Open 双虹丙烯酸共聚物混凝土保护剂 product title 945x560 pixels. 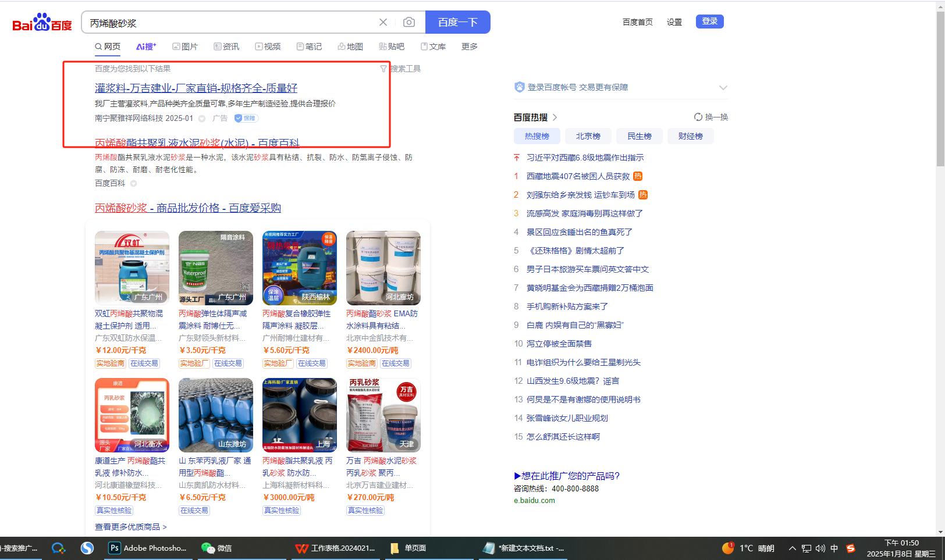(129, 319)
